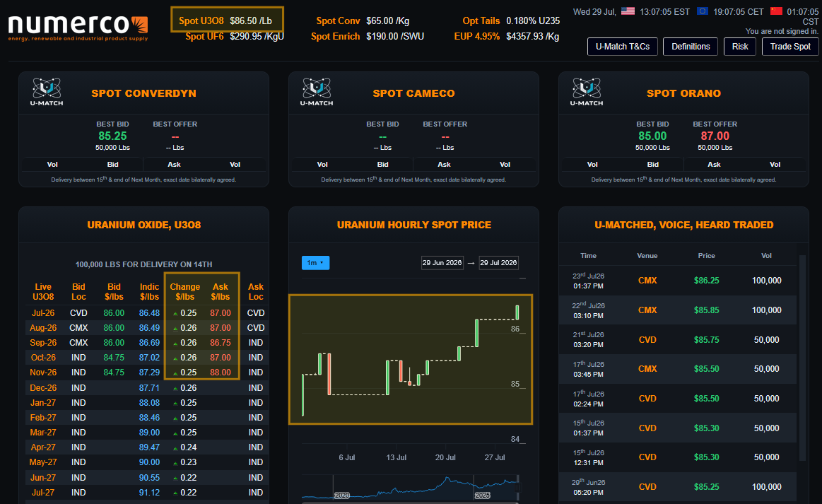Click Orano best offer 87.00
Image resolution: width=822 pixels, height=504 pixels.
715,136
